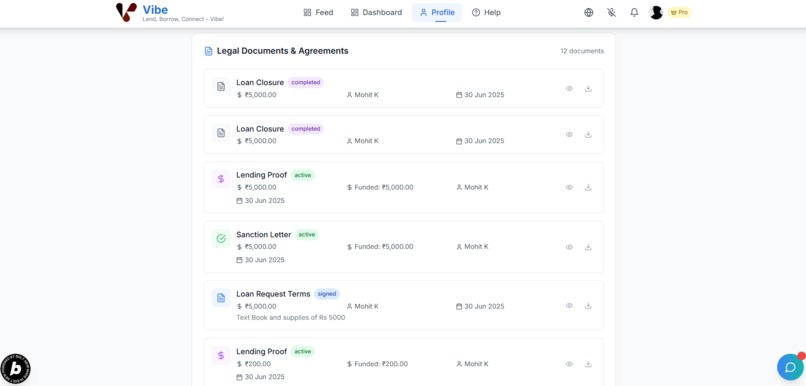Click the Vibe logo in the header
806x386 pixels.
[x=126, y=12]
